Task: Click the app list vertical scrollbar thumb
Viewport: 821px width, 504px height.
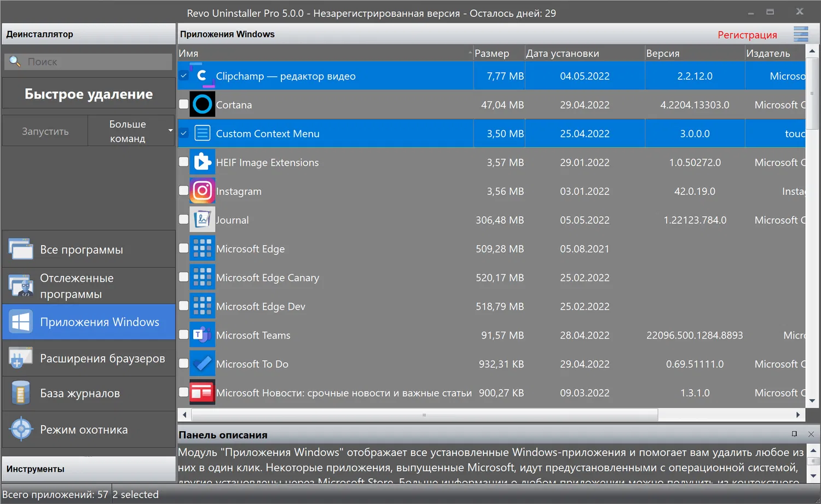Action: [812, 92]
